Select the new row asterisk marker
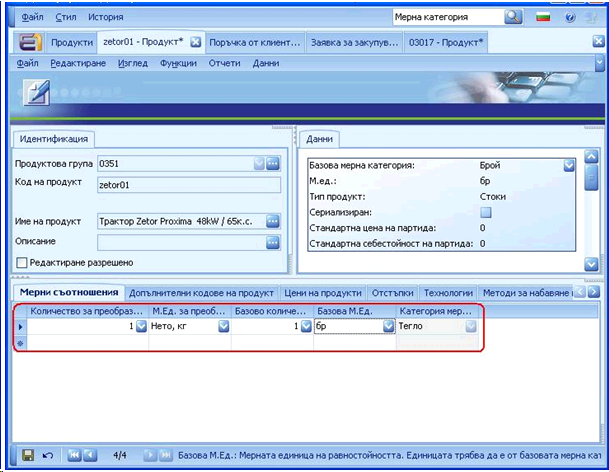The width and height of the screenshot is (609, 472). pyautogui.click(x=20, y=343)
